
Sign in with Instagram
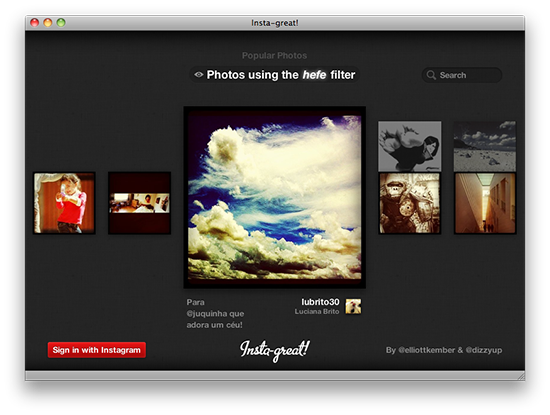point(97,350)
